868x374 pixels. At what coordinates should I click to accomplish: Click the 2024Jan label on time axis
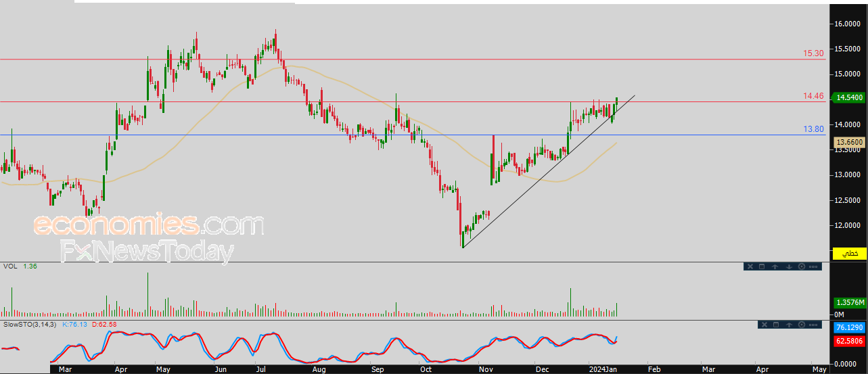[601, 369]
